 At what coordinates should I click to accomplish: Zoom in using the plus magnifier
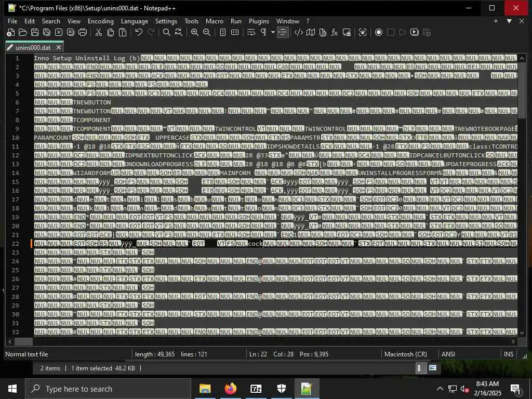coord(195,33)
